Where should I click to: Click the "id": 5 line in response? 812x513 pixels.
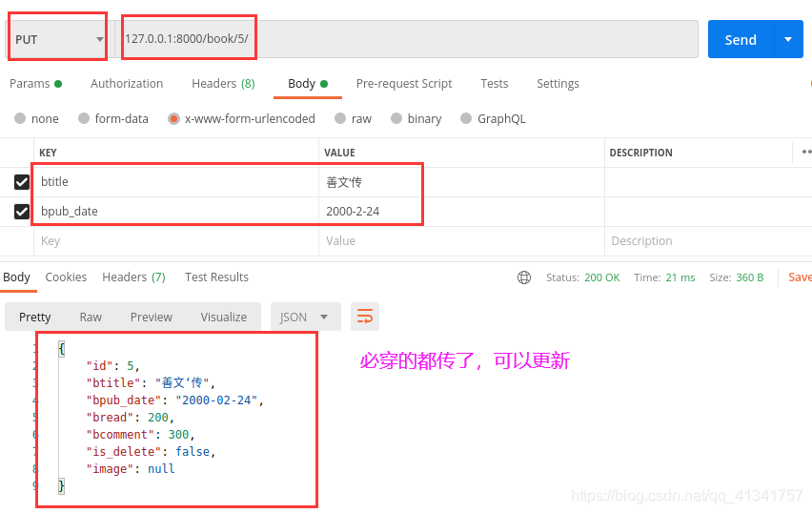click(112, 366)
